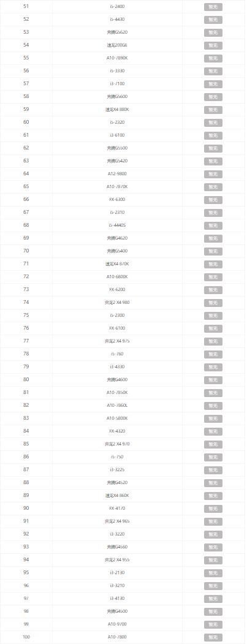
Task: Select the A10-7860L CPU name
Action: 117,405
